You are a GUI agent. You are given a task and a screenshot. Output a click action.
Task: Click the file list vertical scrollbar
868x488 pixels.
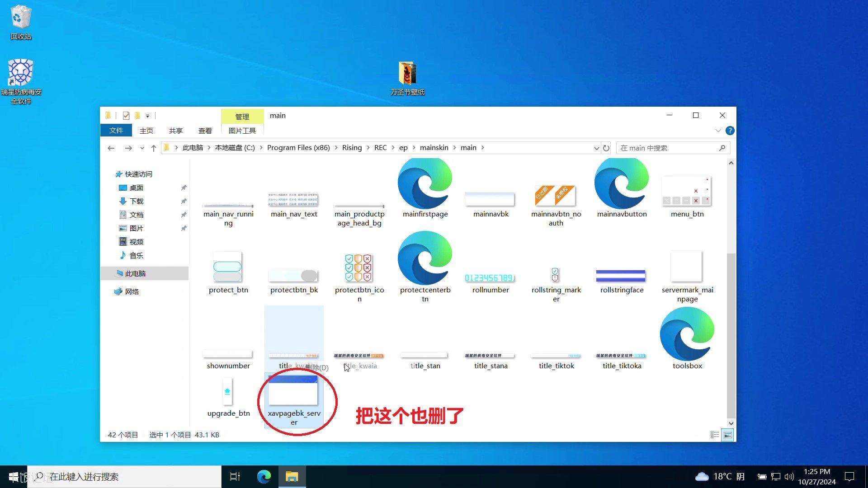(731, 337)
